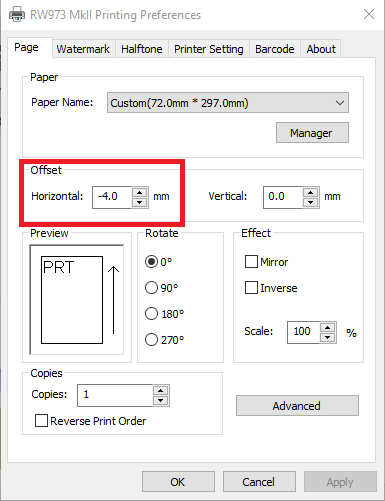
Task: Click the Vertical offset input field
Action: 283,197
